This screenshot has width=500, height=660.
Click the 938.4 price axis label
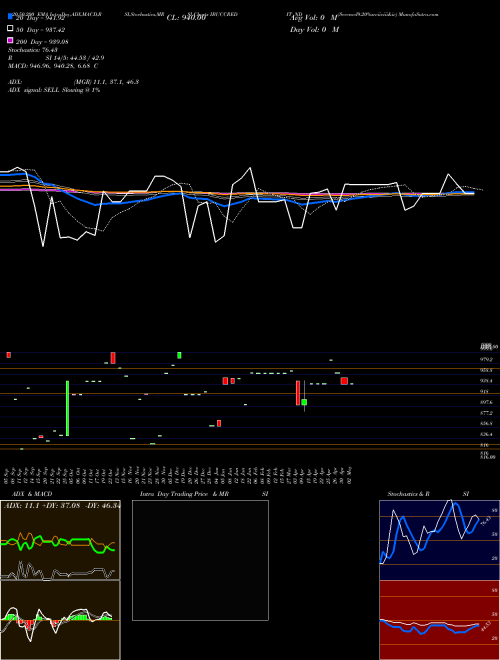coord(486,381)
